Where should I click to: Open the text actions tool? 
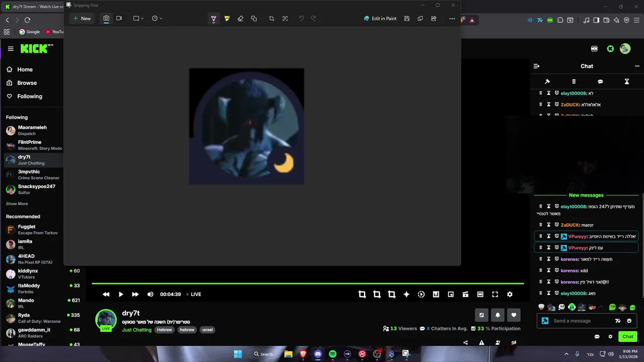click(x=285, y=19)
